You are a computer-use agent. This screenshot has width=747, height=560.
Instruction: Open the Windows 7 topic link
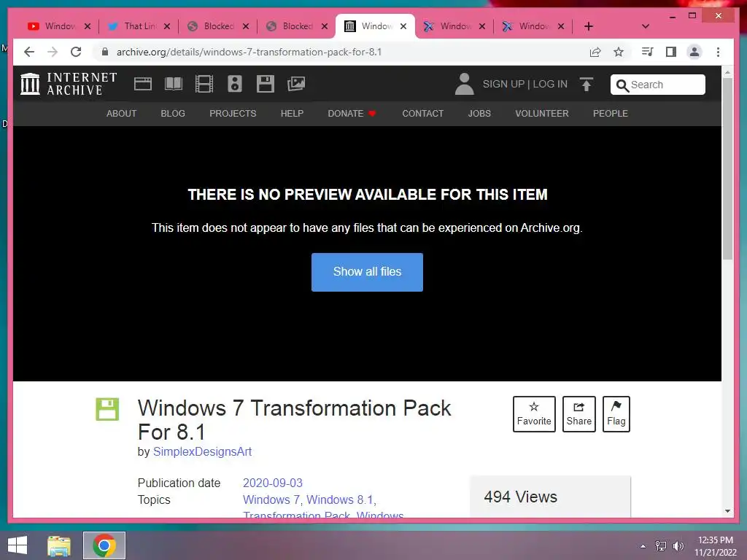point(271,499)
